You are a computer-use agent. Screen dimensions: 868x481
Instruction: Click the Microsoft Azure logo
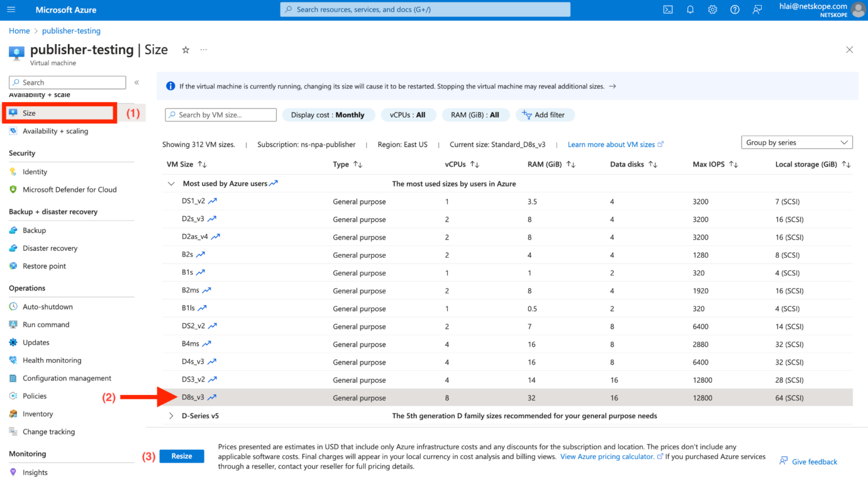(x=65, y=10)
